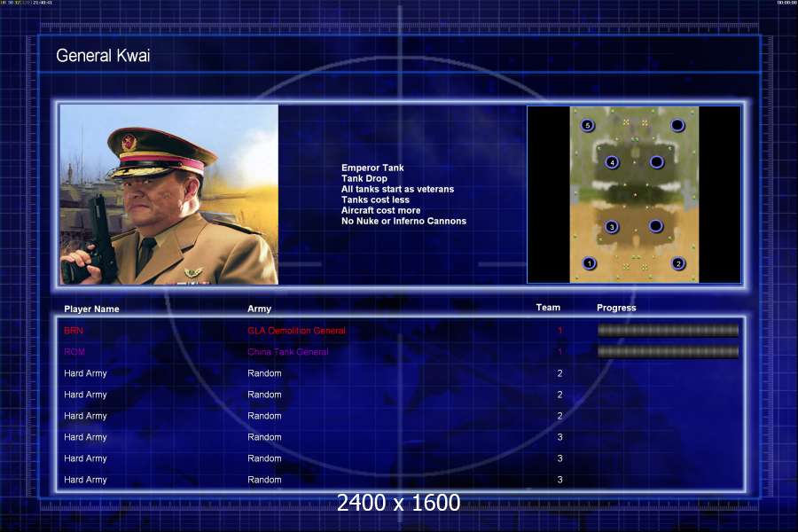
Task: Click the 'Player Name' column header
Action: (91, 309)
